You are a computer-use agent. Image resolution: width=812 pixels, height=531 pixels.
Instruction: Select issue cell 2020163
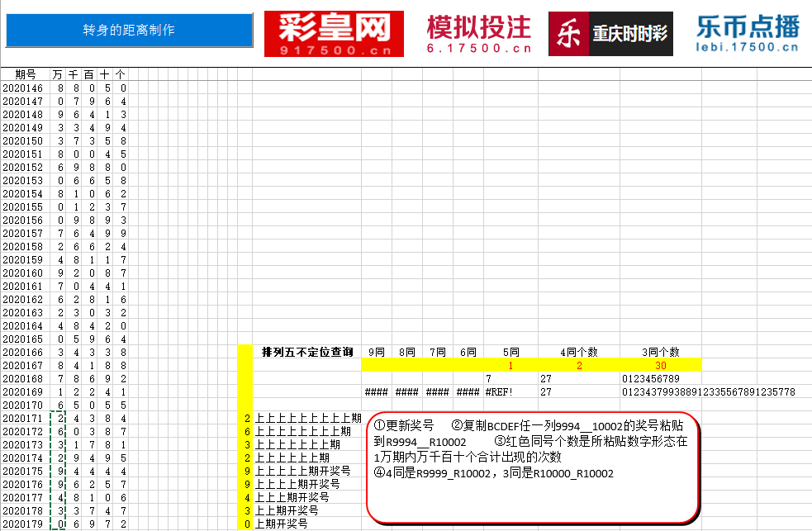click(26, 313)
